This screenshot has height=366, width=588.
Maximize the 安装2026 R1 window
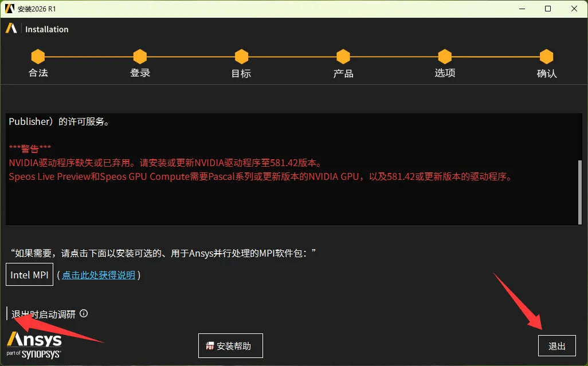pyautogui.click(x=548, y=9)
